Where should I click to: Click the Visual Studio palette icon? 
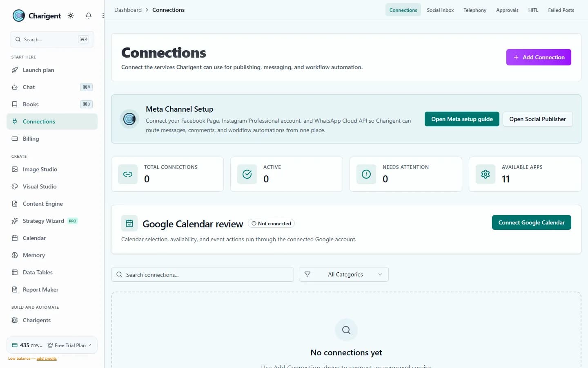(15, 186)
